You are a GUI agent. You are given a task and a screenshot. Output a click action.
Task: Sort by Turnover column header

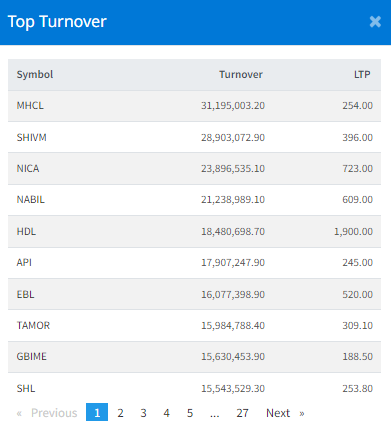[241, 74]
